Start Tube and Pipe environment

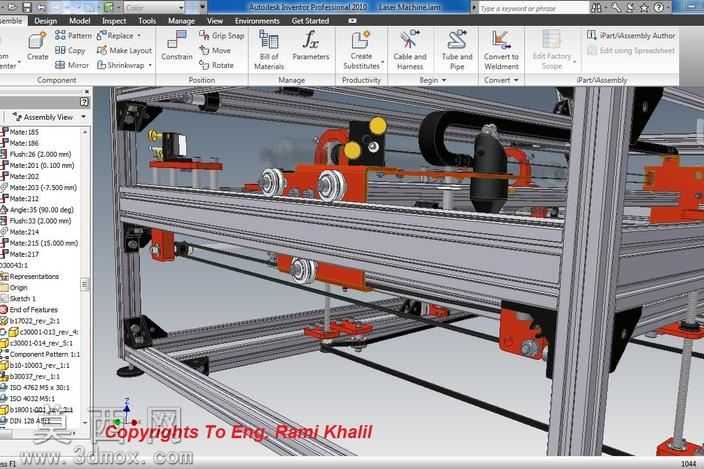tap(457, 50)
